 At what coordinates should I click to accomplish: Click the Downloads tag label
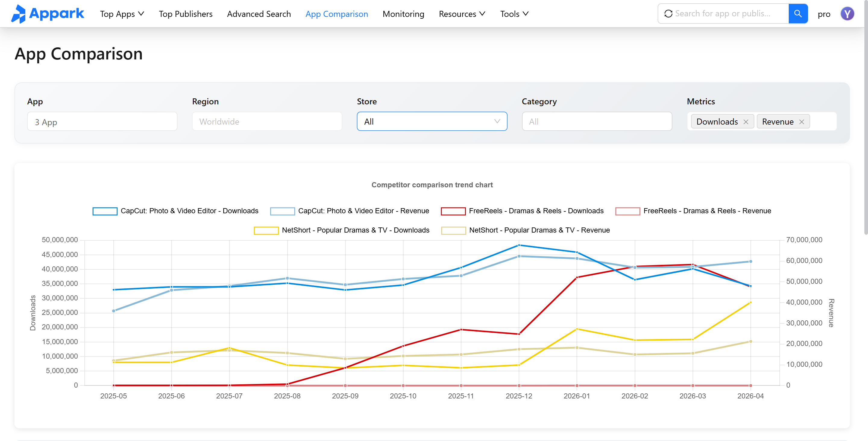point(717,122)
